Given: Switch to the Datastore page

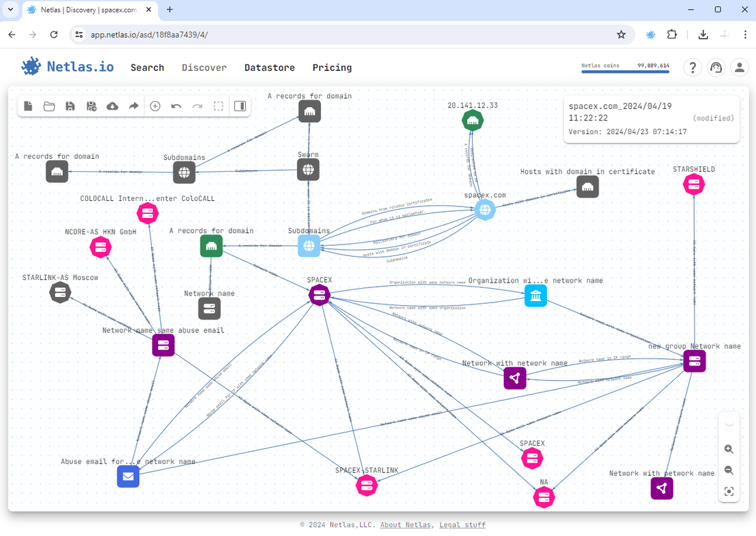Looking at the screenshot, I should click(x=269, y=67).
